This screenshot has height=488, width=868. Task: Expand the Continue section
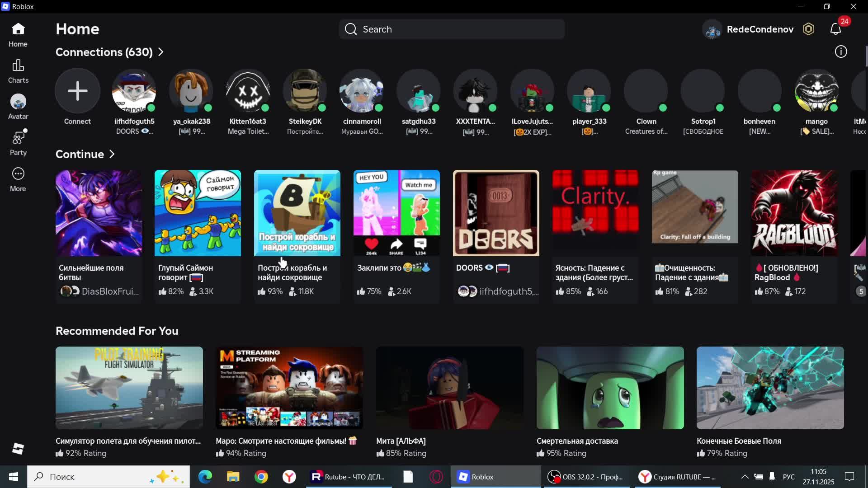click(x=112, y=155)
